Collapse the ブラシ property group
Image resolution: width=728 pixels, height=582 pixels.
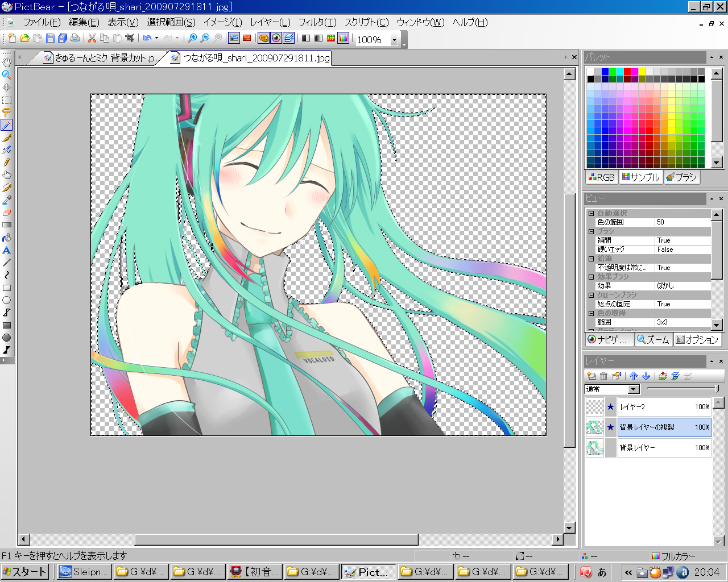coord(591,231)
